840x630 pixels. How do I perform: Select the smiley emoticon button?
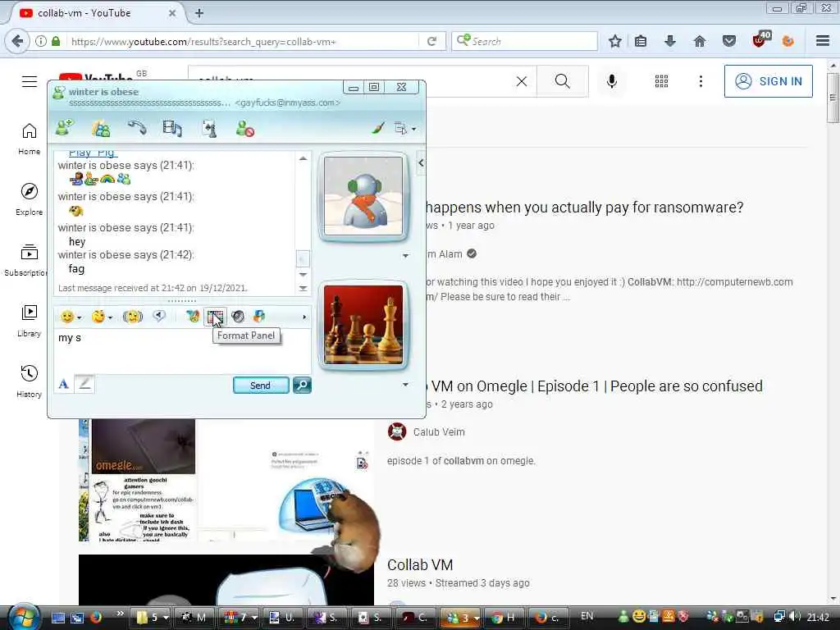pos(67,317)
